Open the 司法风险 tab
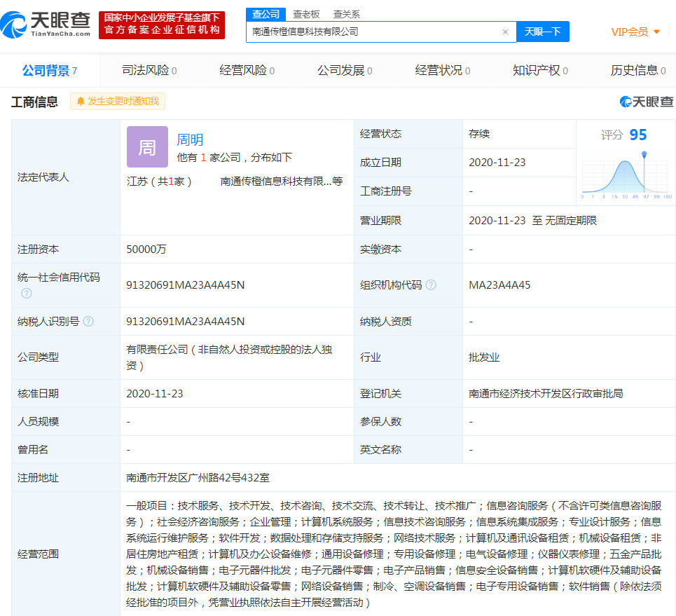This screenshot has width=676, height=616. pyautogui.click(x=149, y=70)
